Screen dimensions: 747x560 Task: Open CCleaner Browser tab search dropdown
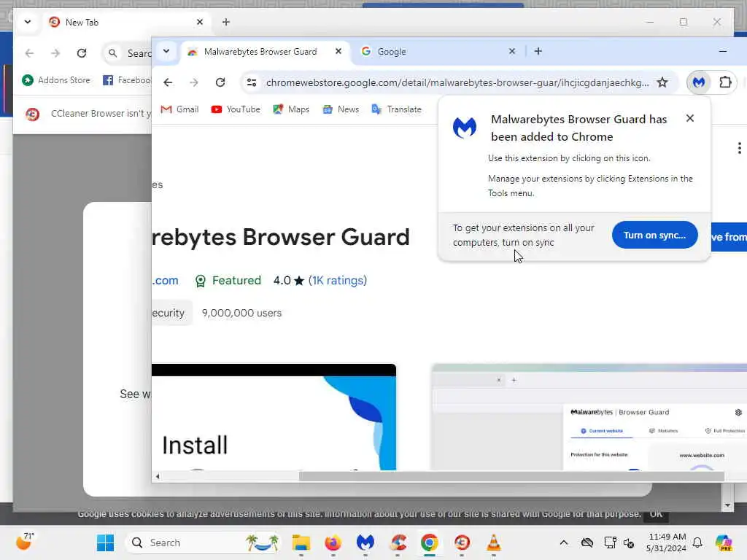pos(28,22)
